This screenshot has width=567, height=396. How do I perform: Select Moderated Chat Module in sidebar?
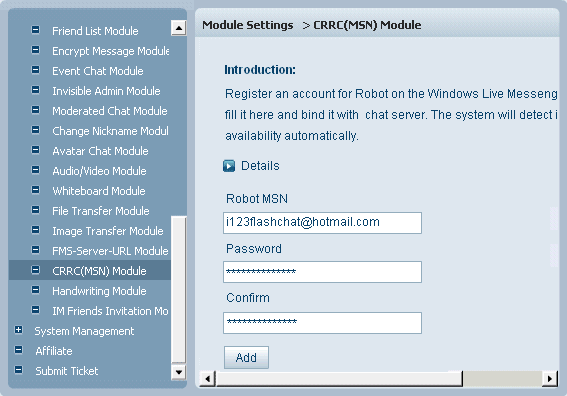[110, 111]
